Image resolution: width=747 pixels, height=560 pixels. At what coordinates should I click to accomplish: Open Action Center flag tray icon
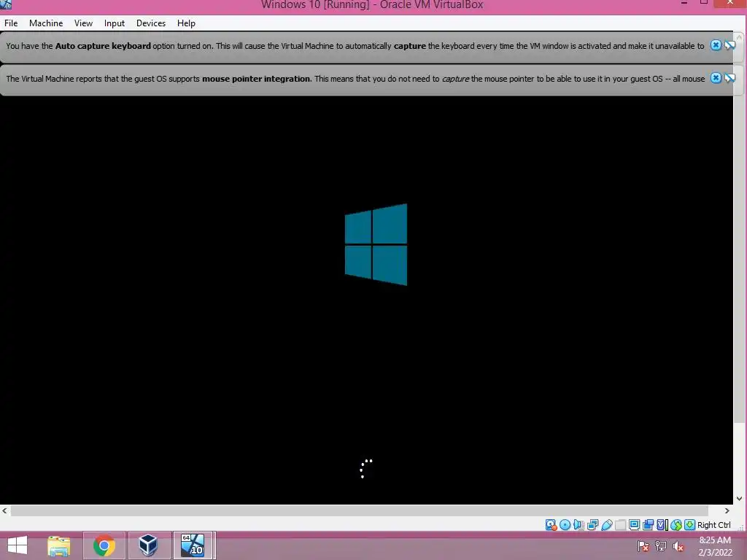click(x=643, y=546)
